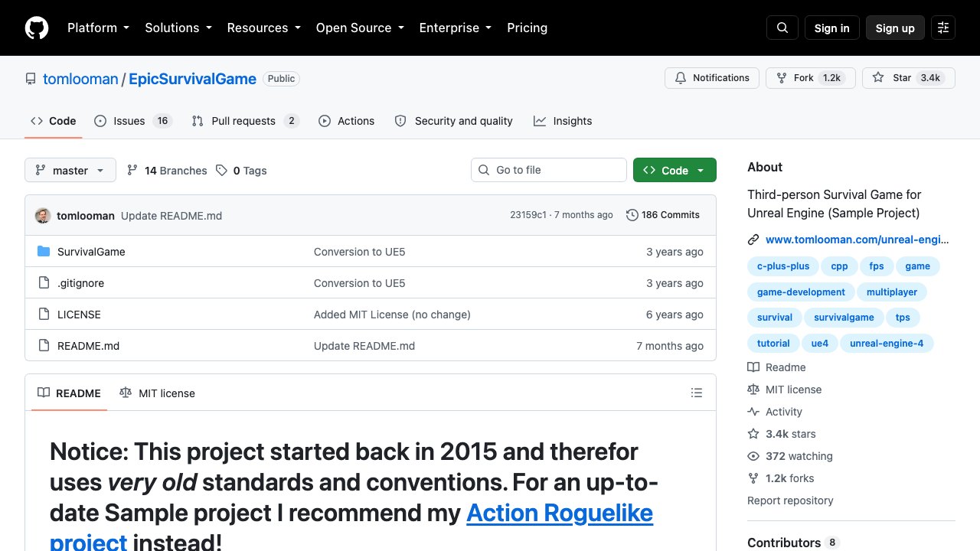Viewport: 980px width, 551px height.
Task: Select the Code tab
Action: (54, 121)
